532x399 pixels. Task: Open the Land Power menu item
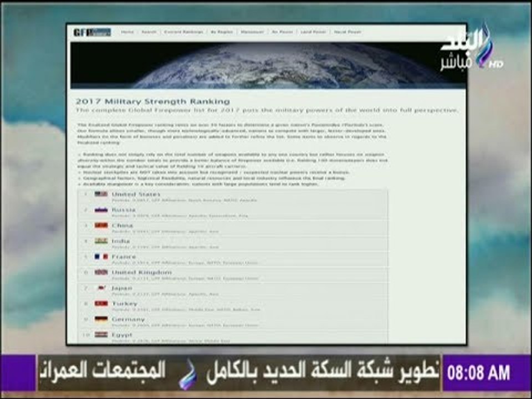(x=313, y=32)
